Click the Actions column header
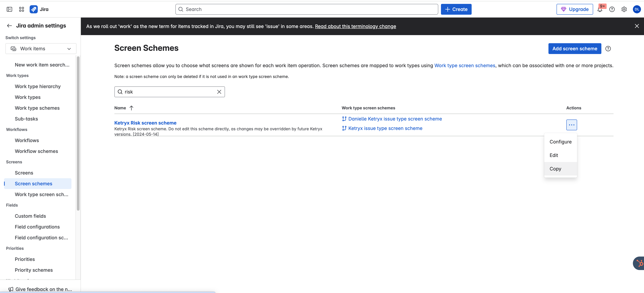Image resolution: width=644 pixels, height=293 pixels. [574, 108]
